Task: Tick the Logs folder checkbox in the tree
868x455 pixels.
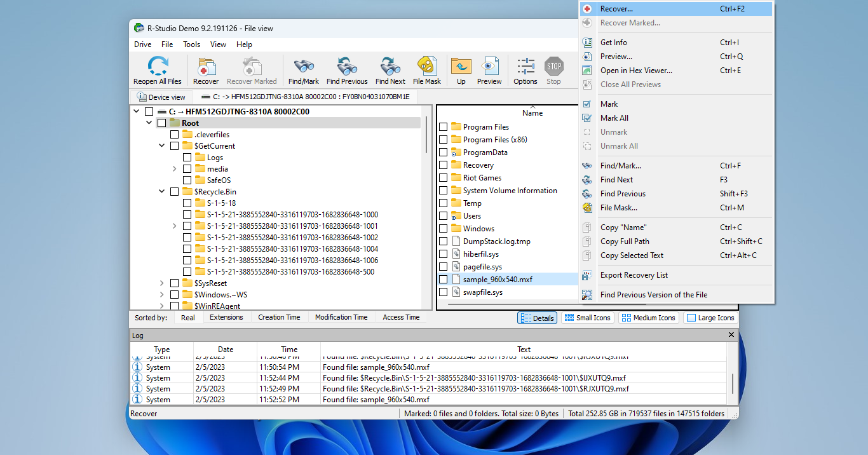Action: 187,158
